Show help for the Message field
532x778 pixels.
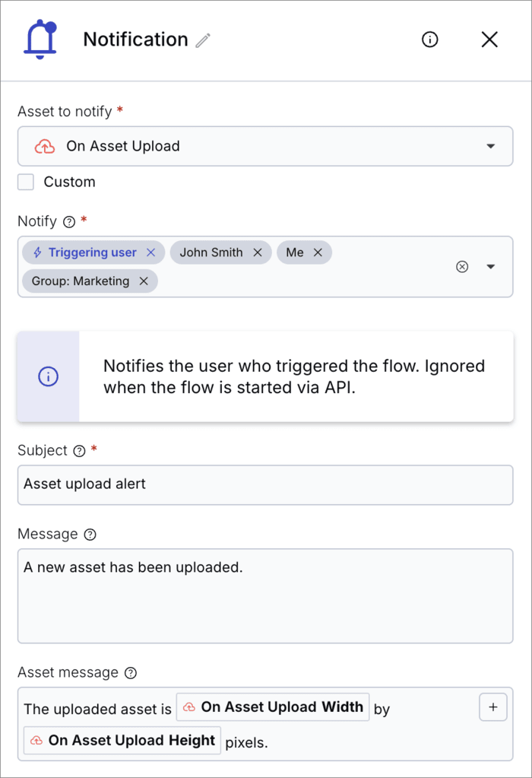[90, 535]
